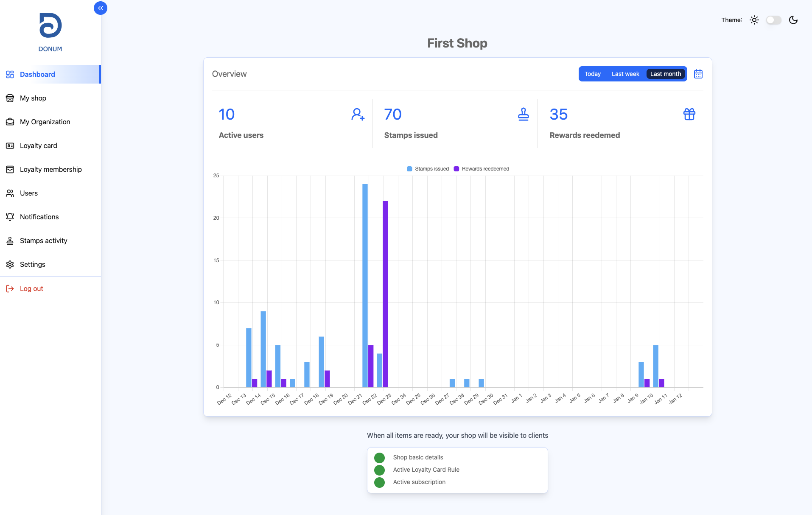812x515 pixels.
Task: Click the Stamps activity stamp icon
Action: click(10, 241)
